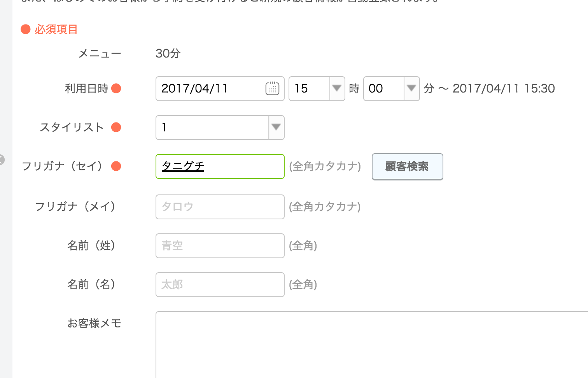This screenshot has width=588, height=378.
Task: Open the スタイリスト dropdown showing 1
Action: [x=220, y=128]
